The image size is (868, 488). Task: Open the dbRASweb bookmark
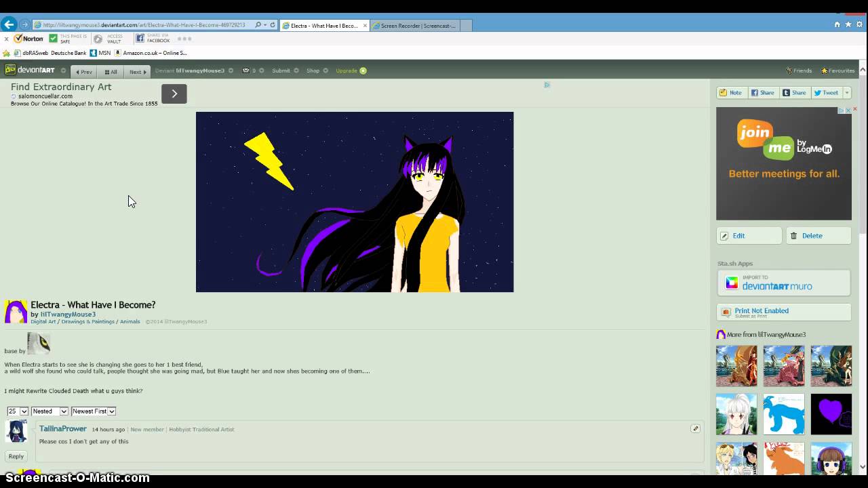(x=31, y=53)
